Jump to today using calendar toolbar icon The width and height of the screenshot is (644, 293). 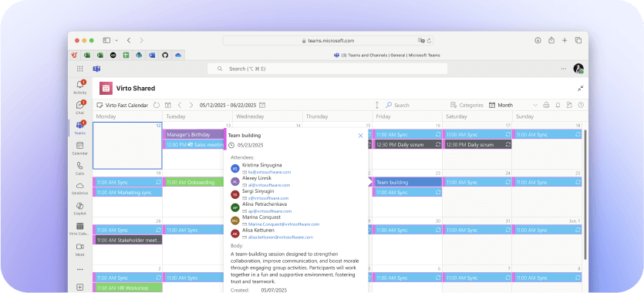click(168, 105)
